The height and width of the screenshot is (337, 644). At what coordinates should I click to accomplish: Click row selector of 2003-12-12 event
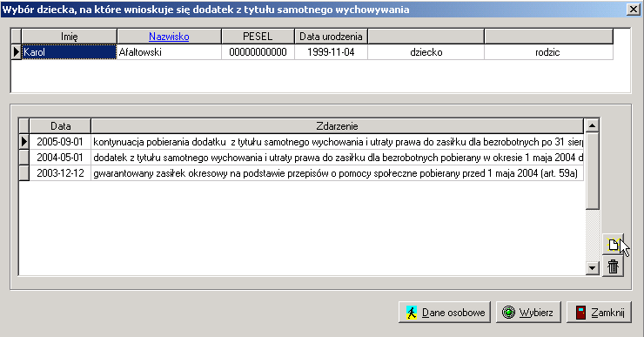tap(24, 173)
